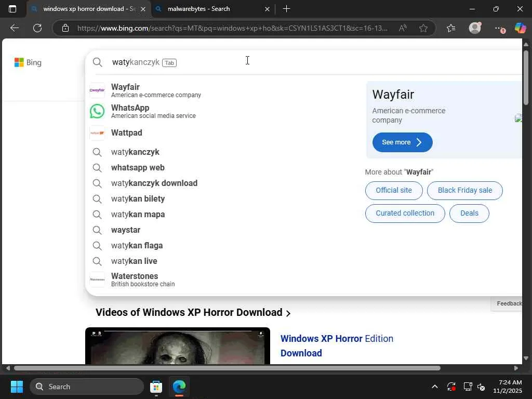Choose the whatsapp web suggestion
This screenshot has height=399, width=532.
pos(138,168)
